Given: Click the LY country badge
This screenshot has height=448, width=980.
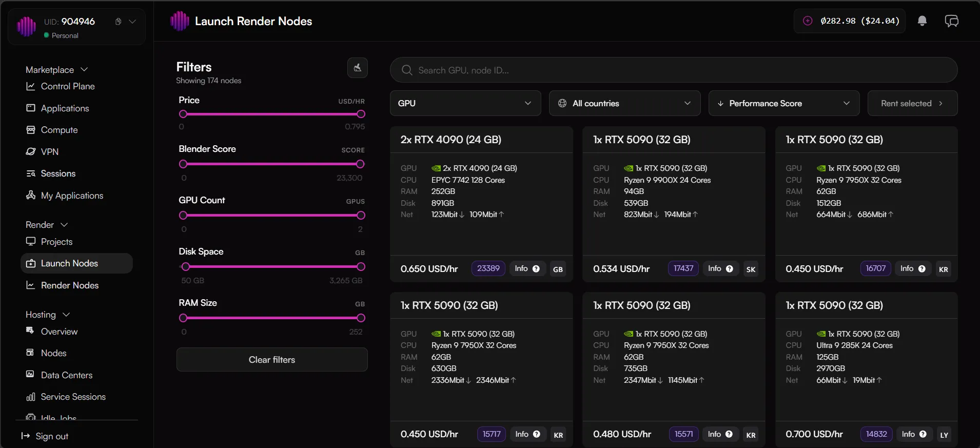Looking at the screenshot, I should 944,435.
